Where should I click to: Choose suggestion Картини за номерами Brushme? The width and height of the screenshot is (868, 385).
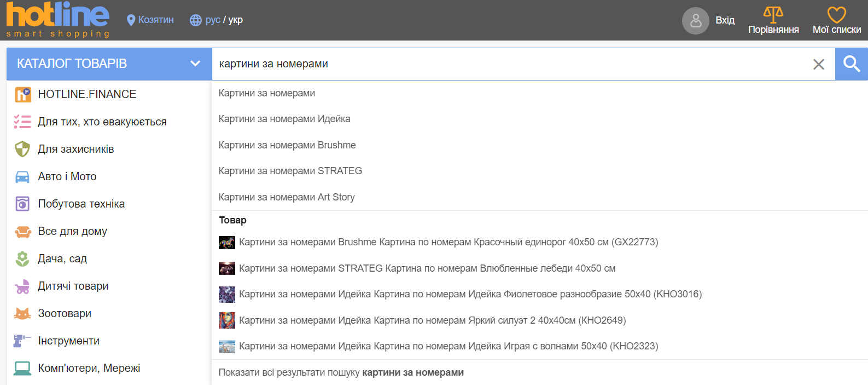click(287, 145)
